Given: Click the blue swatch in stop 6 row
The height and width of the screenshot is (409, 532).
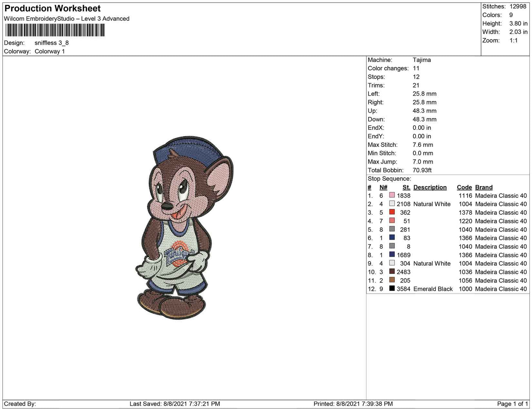Looking at the screenshot, I should pyautogui.click(x=392, y=238).
